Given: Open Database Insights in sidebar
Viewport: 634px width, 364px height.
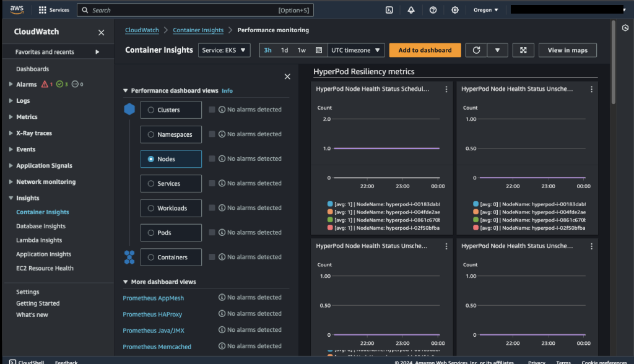Looking at the screenshot, I should (x=41, y=226).
